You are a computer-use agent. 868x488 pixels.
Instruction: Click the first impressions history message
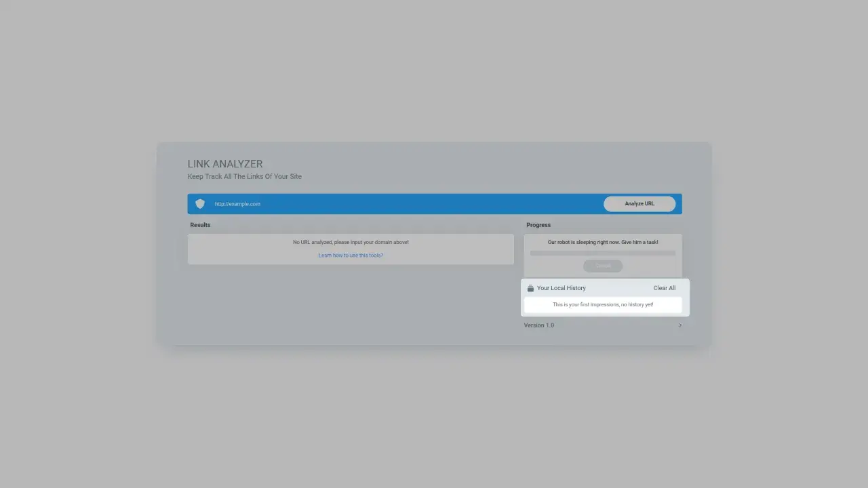(x=602, y=304)
